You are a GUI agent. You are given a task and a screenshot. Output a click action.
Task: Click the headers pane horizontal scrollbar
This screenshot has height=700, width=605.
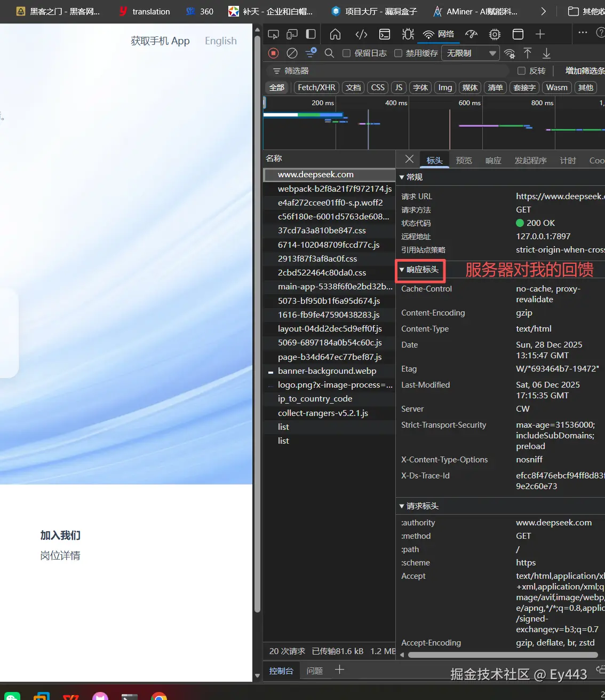(x=502, y=655)
